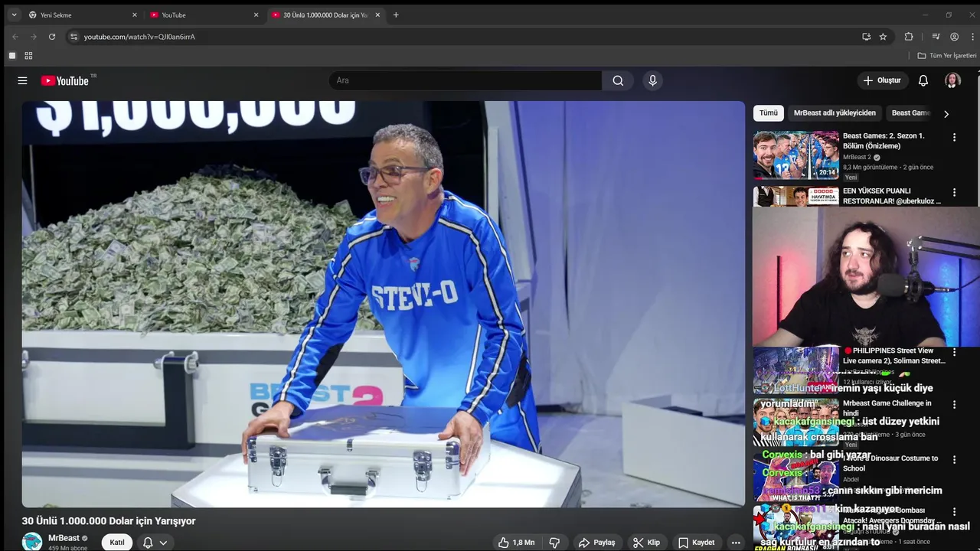Open Beast Games 2. Sezon video thumbnail

click(796, 155)
